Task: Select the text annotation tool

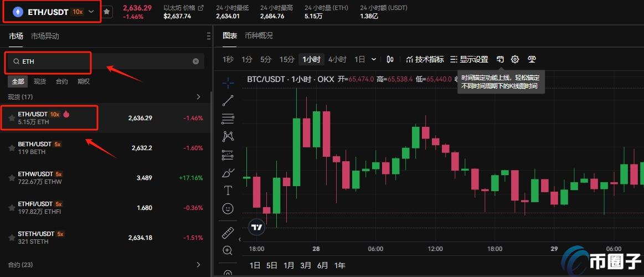Action: pos(228,191)
